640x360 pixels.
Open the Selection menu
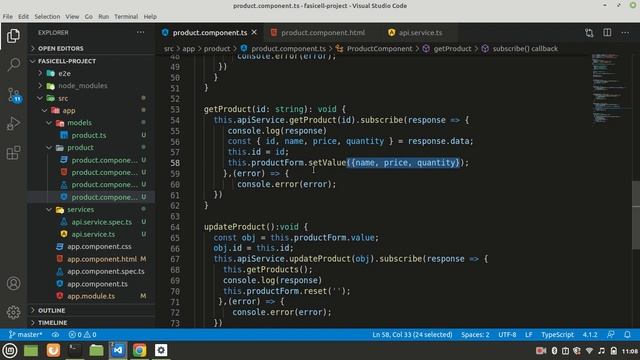[47, 16]
